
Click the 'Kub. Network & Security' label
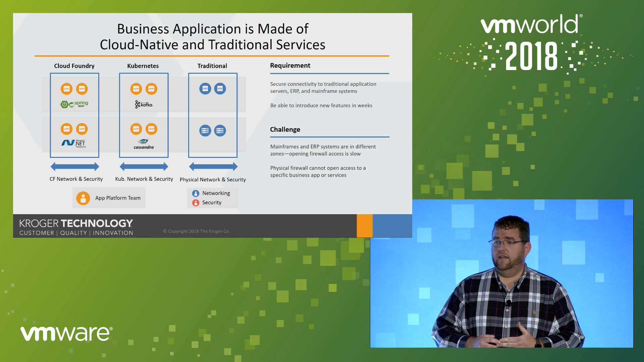(x=144, y=179)
